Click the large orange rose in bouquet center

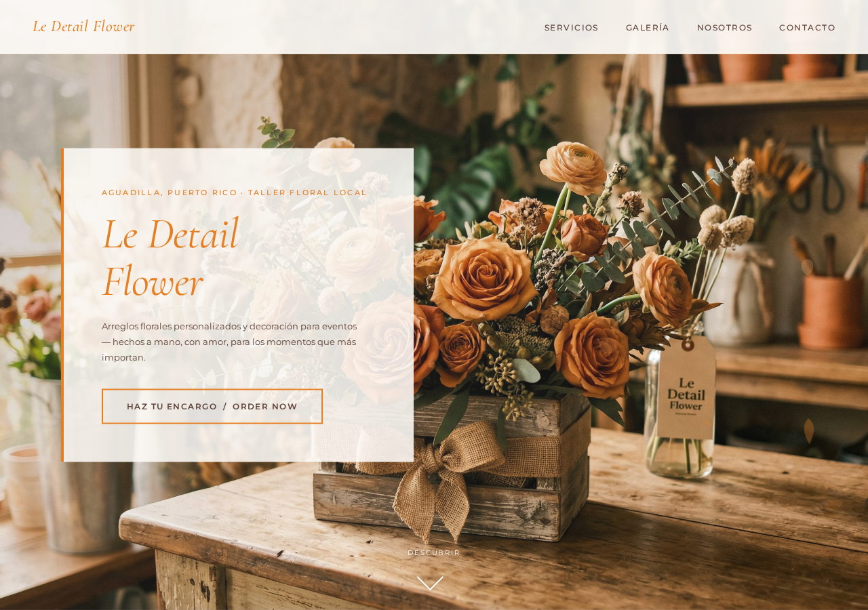[x=483, y=278]
